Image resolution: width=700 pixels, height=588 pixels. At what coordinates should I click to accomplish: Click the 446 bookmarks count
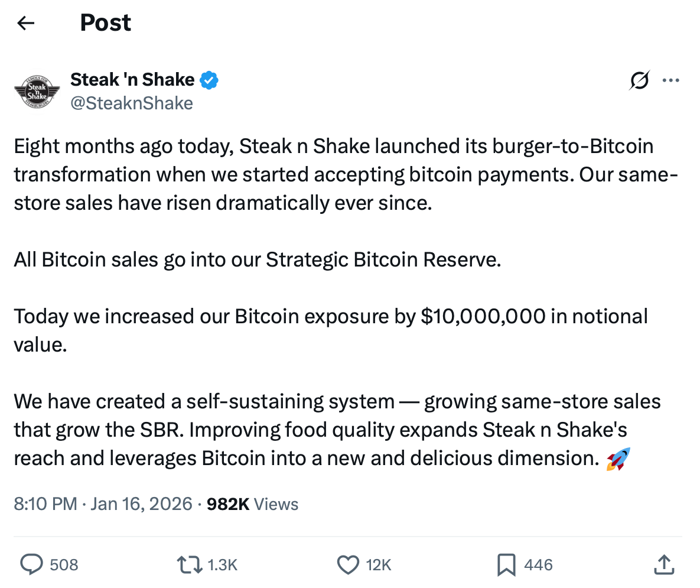pos(538,565)
